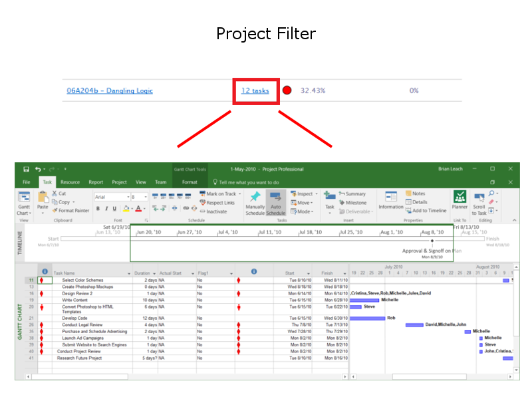Click the Auto Schedule button icon
The height and width of the screenshot is (399, 532).
click(276, 197)
